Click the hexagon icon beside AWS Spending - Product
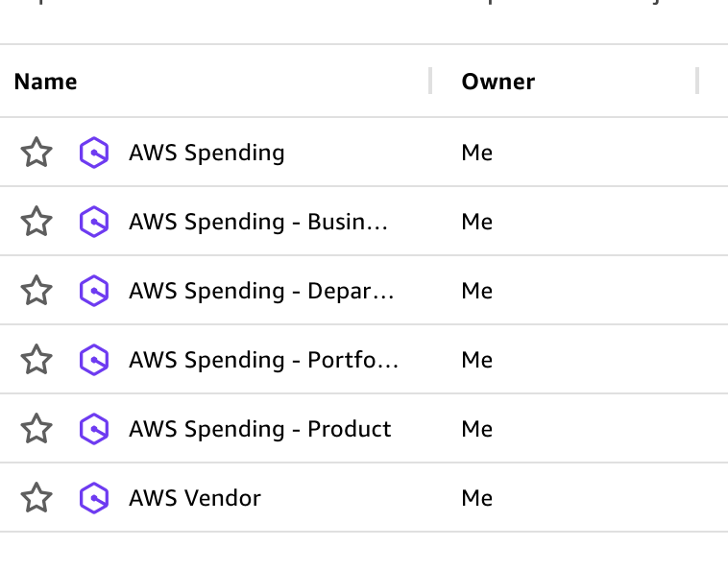 [93, 429]
